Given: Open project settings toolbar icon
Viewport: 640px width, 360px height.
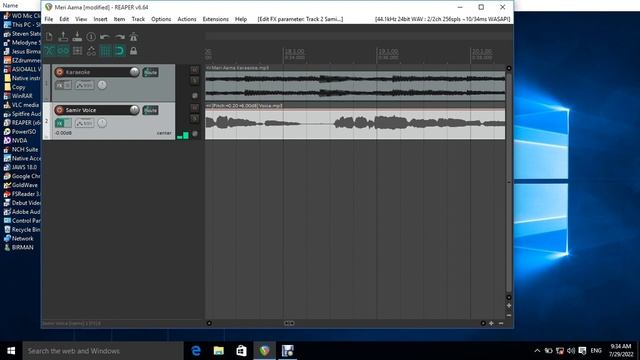Looking at the screenshot, I should point(91,37).
